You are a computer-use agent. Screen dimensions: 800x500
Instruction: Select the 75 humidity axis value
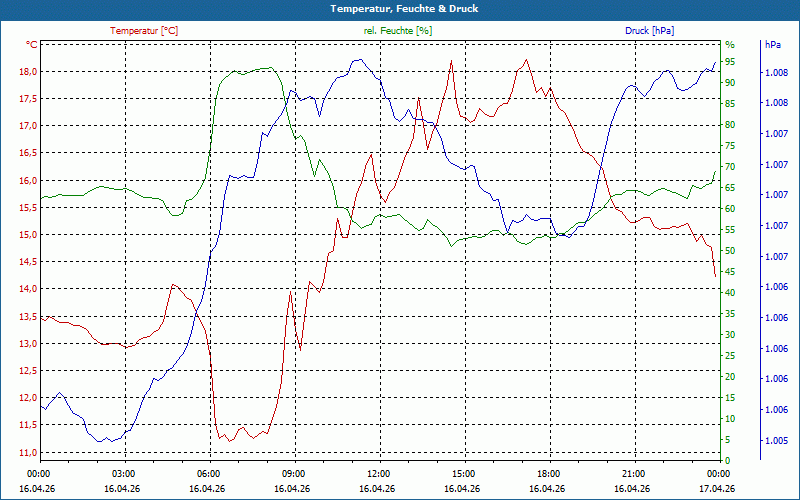(x=730, y=145)
